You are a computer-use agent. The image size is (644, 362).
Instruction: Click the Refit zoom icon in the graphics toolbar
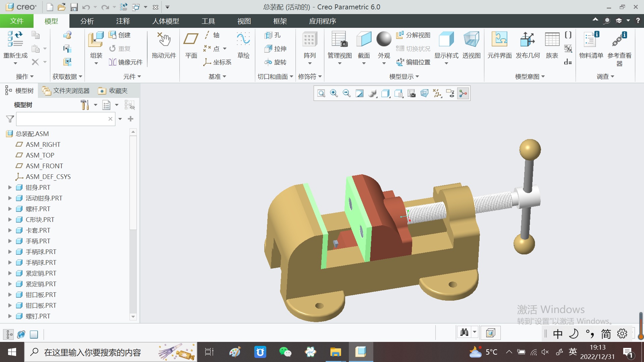pyautogui.click(x=321, y=94)
